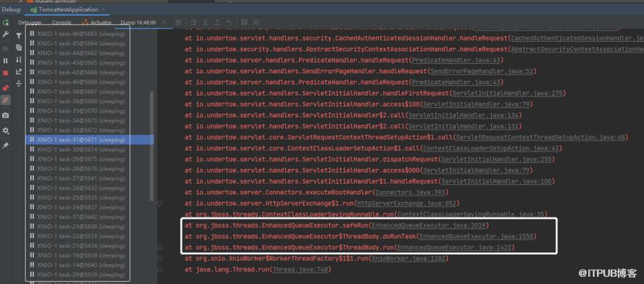Screen dimensions: 644x284
Task: Pause the program from left sidebar
Action: coord(5,61)
